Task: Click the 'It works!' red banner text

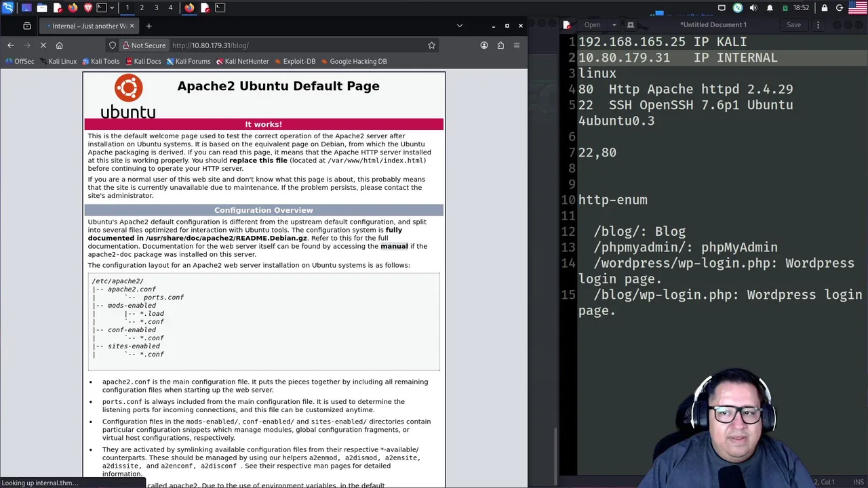Action: click(x=263, y=124)
